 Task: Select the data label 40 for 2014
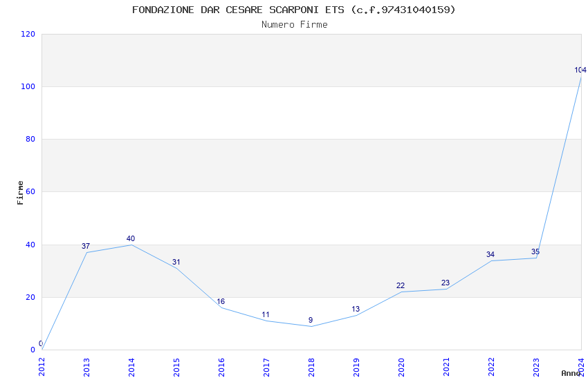click(131, 238)
